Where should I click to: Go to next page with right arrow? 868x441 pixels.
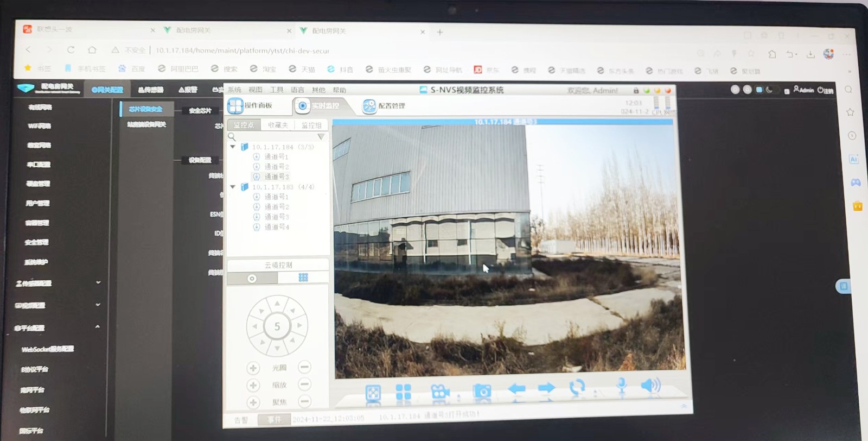(x=546, y=388)
